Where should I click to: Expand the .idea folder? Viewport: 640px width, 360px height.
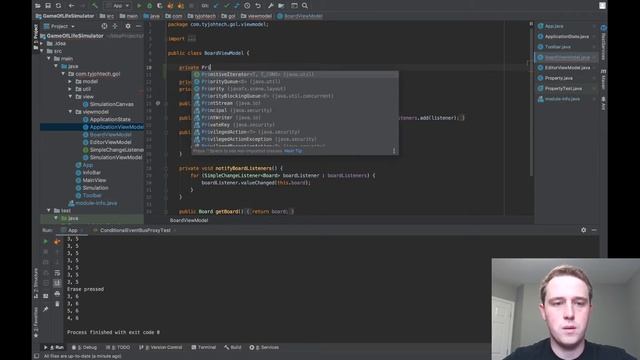[42, 43]
